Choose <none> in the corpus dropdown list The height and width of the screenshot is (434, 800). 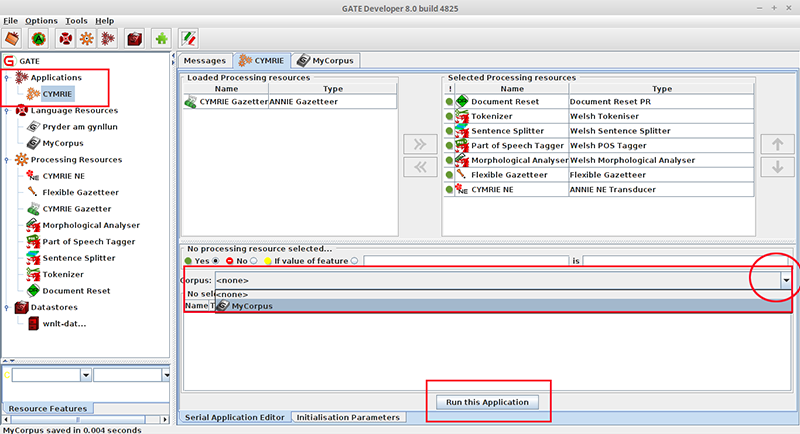coord(503,294)
